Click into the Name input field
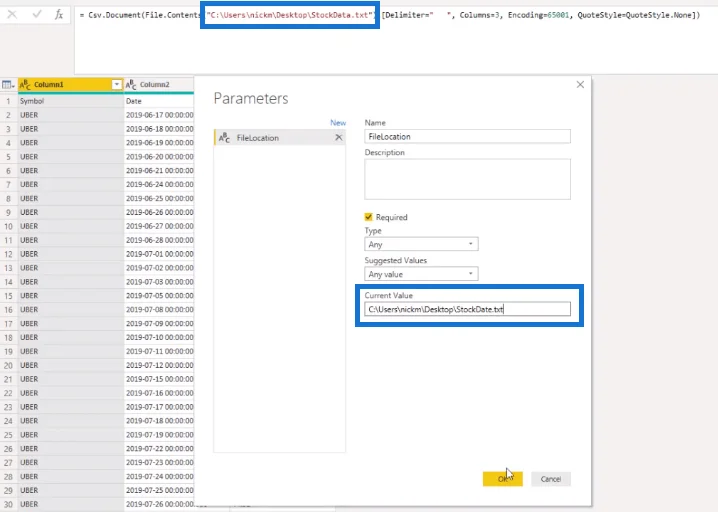Screen dimensions: 718x512 coord(467,136)
